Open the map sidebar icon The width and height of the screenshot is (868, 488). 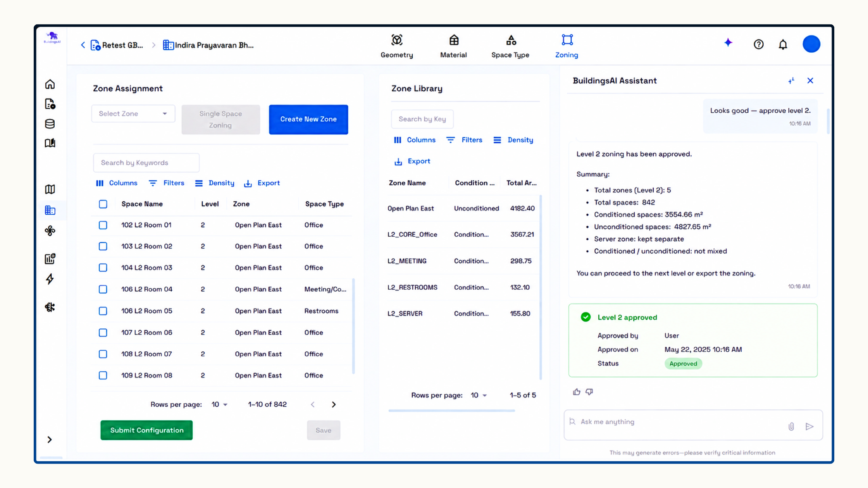[50, 189]
